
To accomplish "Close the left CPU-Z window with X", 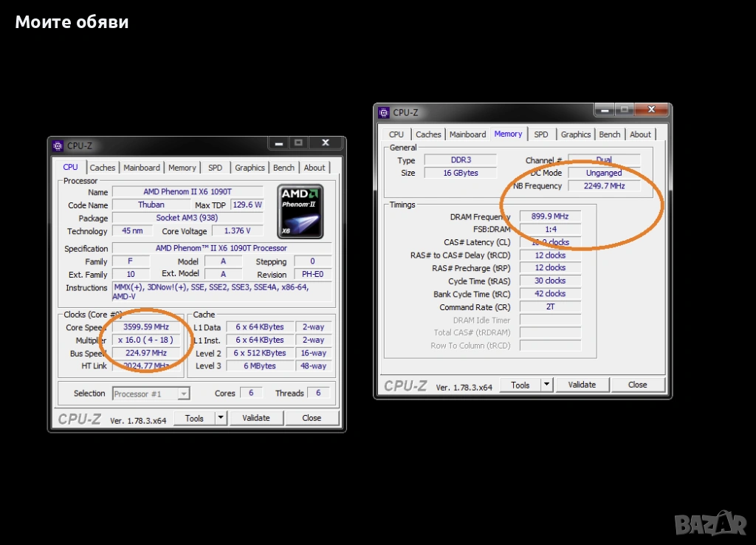I will click(325, 143).
